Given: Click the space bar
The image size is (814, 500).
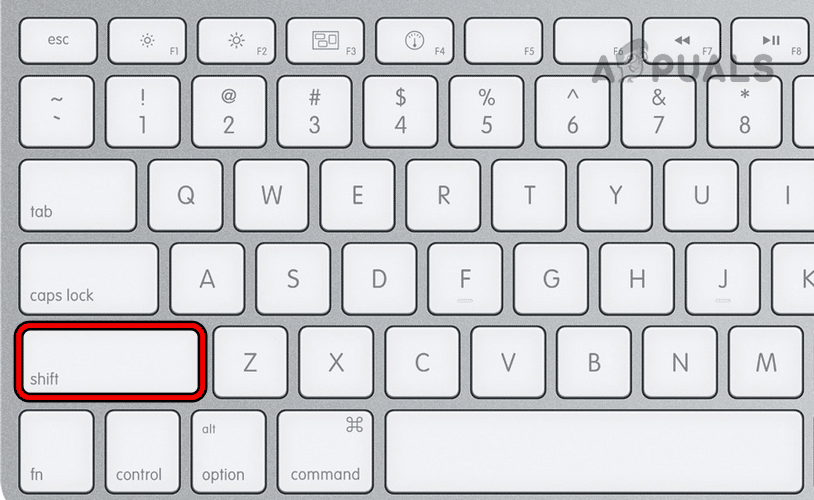Looking at the screenshot, I should click(x=594, y=452).
